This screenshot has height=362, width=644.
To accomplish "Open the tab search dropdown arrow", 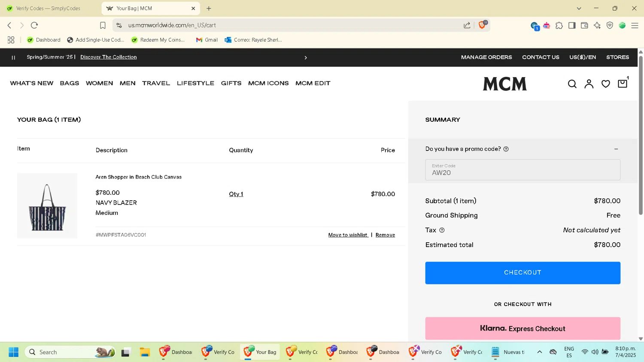I will [x=579, y=9].
